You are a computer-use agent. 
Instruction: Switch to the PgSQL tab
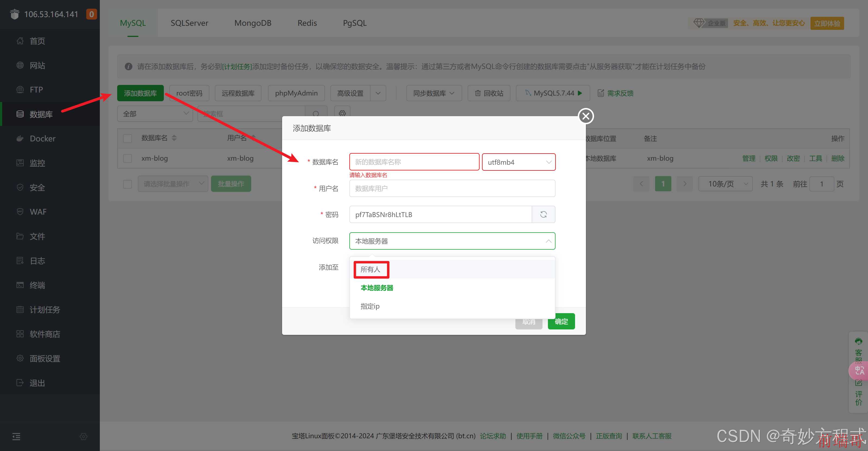pyautogui.click(x=355, y=23)
